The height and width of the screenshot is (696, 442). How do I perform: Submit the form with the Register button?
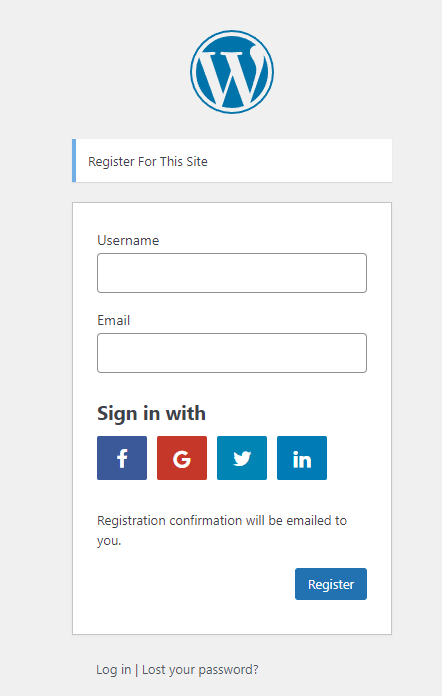click(x=331, y=584)
